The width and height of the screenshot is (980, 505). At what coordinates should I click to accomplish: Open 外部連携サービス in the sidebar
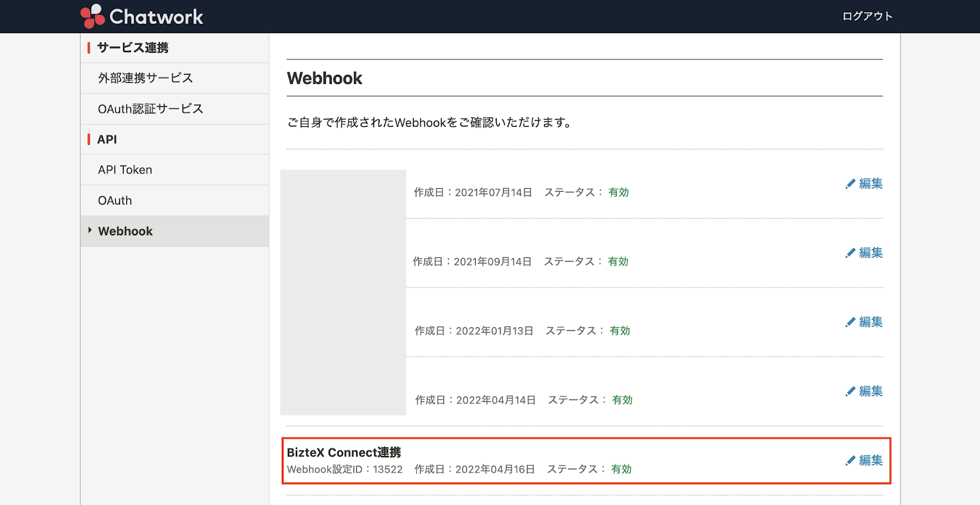175,78
